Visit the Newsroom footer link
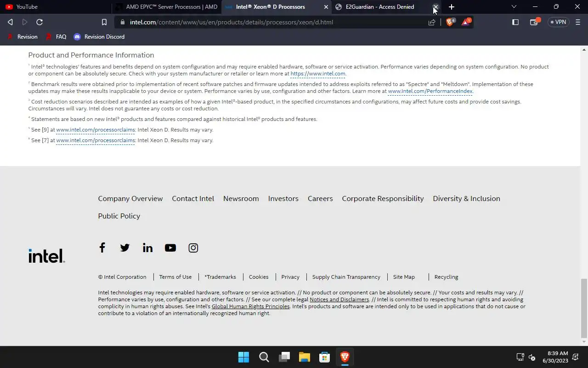 point(241,199)
